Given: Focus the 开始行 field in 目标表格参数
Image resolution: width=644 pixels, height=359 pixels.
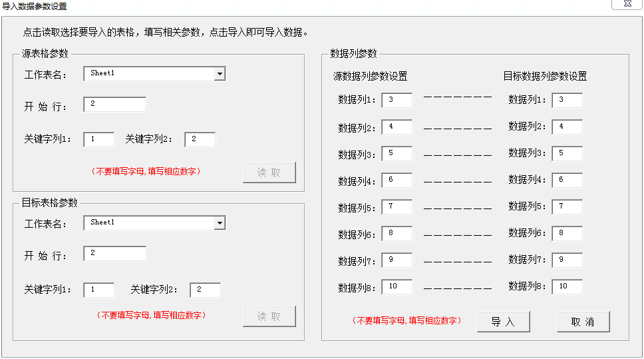Looking at the screenshot, I should click(114, 254).
